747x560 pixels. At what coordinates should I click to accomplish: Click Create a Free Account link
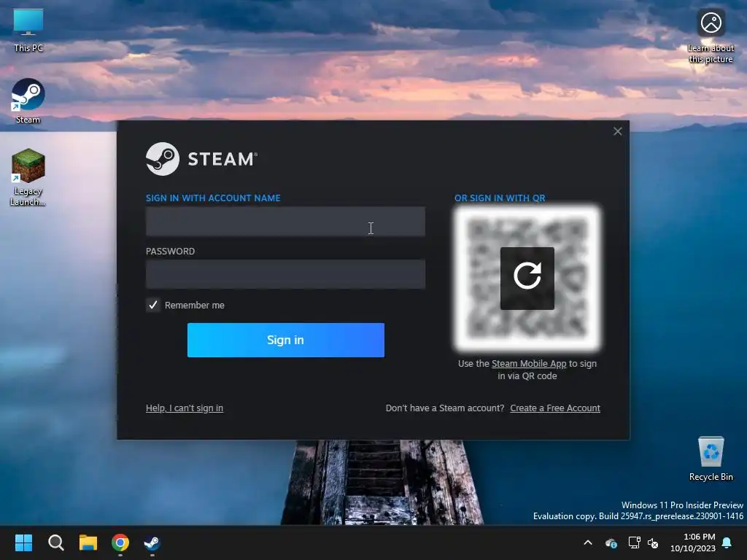pos(555,408)
